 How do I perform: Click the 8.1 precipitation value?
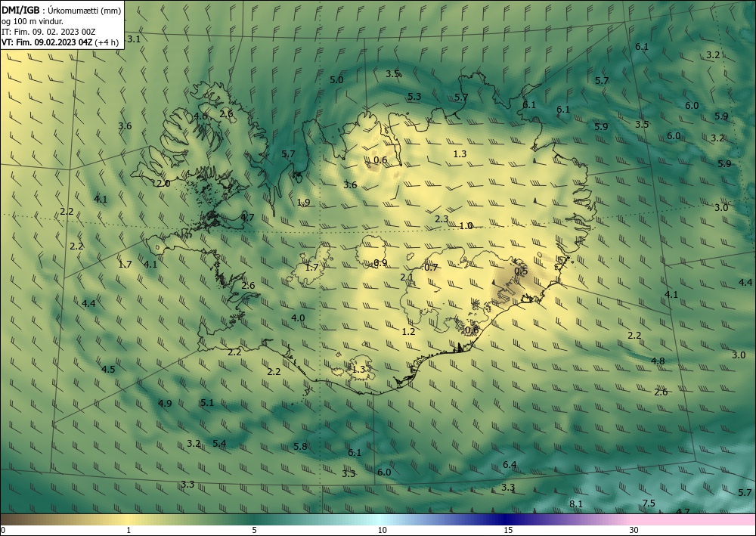[x=576, y=504]
